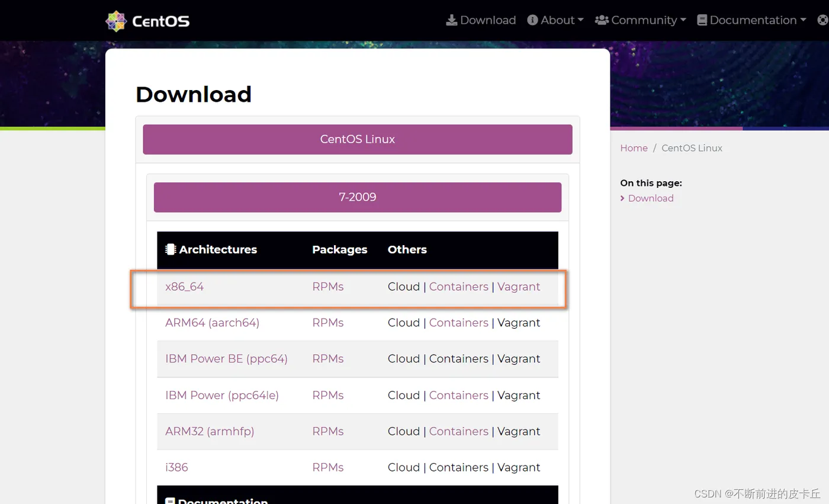
Task: Click Containers text in ppc64 row
Action: point(459,359)
